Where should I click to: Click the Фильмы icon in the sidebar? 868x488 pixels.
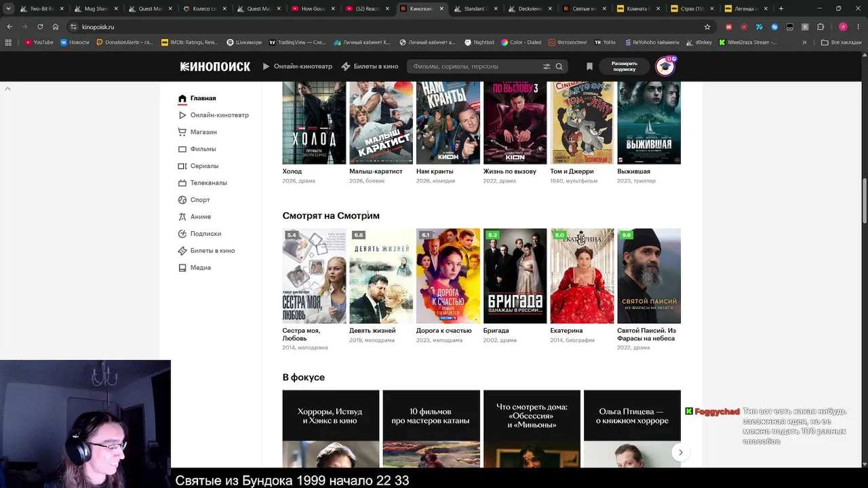[182, 149]
